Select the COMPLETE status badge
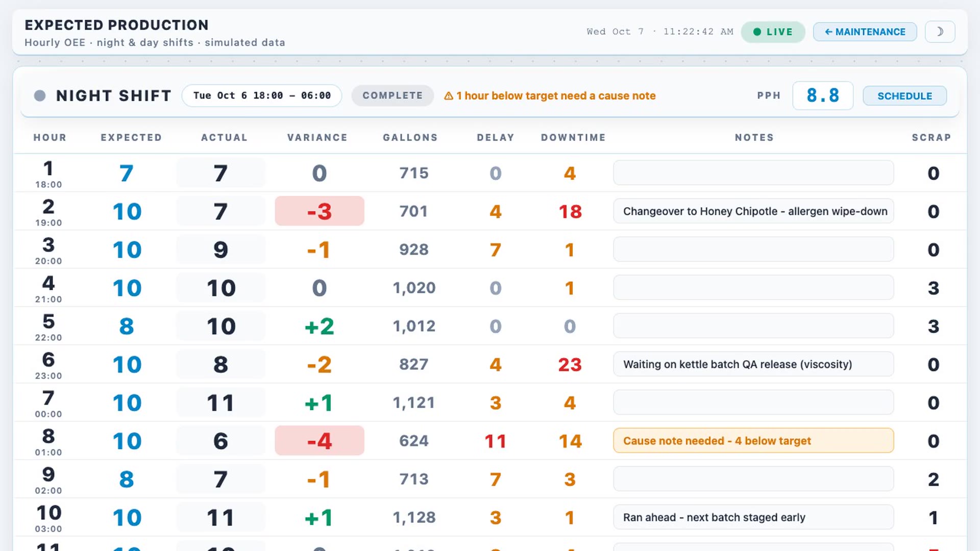This screenshot has width=980, height=551. pos(393,95)
